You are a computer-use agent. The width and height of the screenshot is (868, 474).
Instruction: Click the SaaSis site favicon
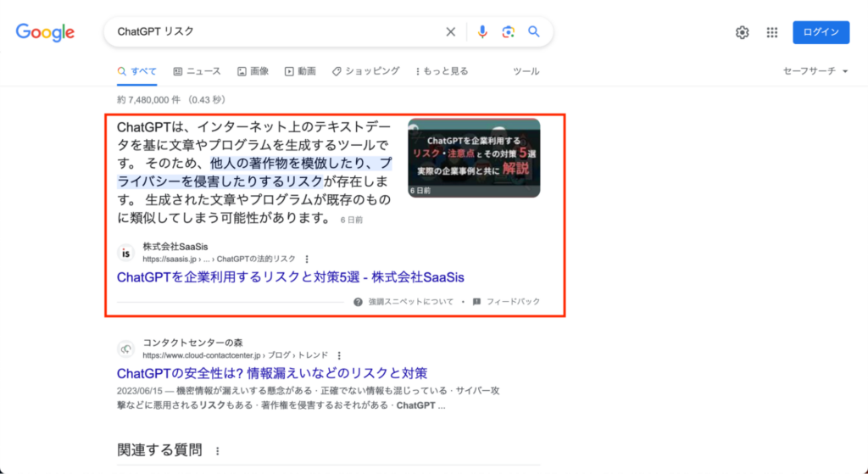(126, 253)
